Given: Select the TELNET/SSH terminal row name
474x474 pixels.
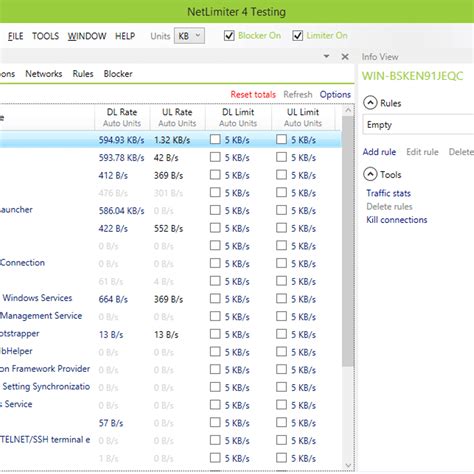Looking at the screenshot, I should tap(45, 440).
